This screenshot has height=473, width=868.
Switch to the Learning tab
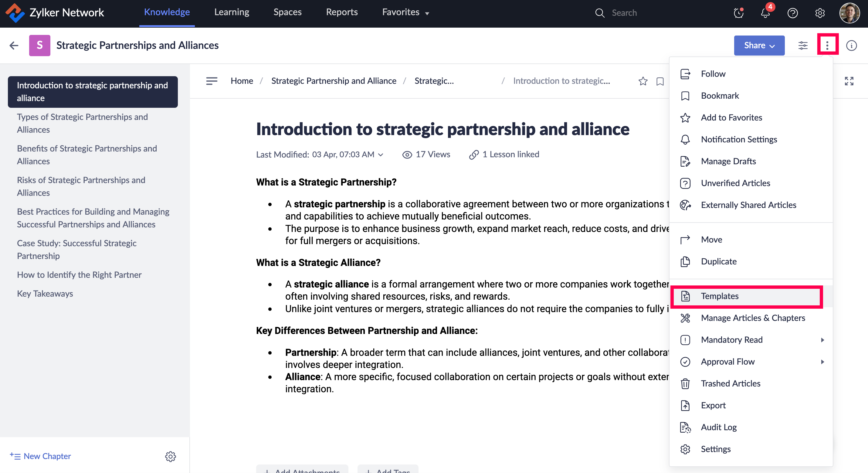pos(232,12)
